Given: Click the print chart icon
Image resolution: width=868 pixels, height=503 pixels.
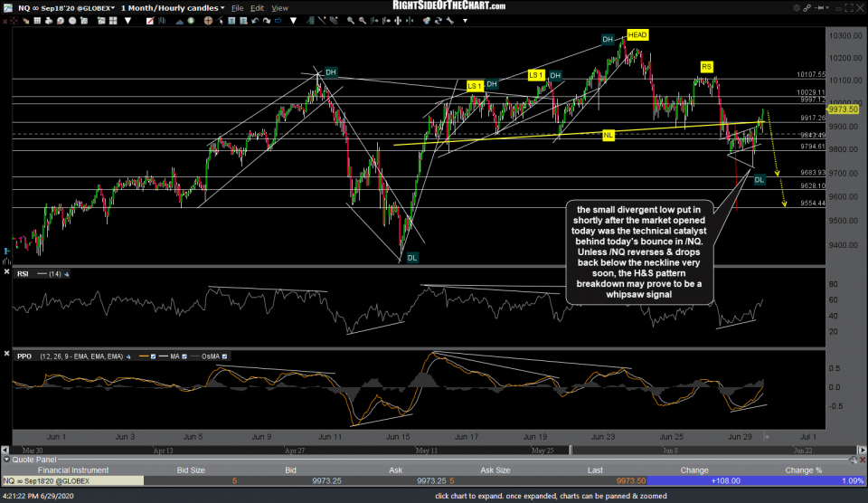Looking at the screenshot, I should pos(49,21).
